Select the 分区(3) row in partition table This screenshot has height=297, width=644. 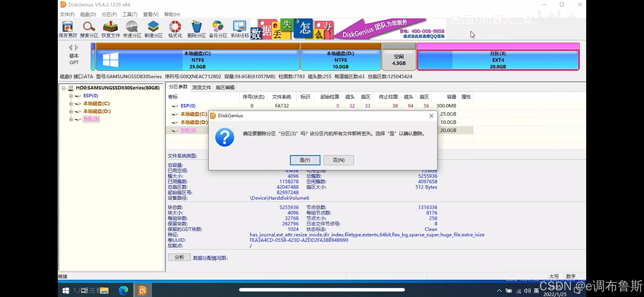[x=187, y=130]
